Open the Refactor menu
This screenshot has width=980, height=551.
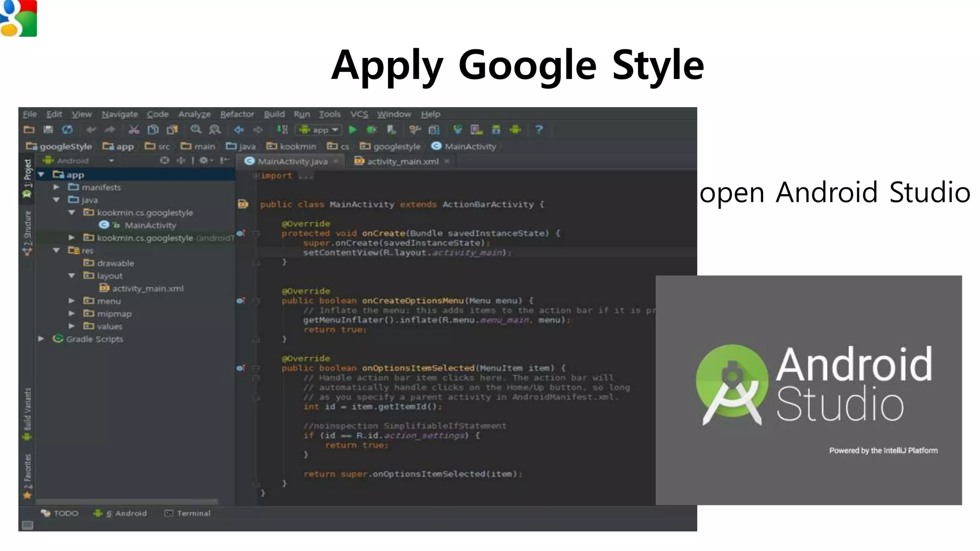click(237, 114)
